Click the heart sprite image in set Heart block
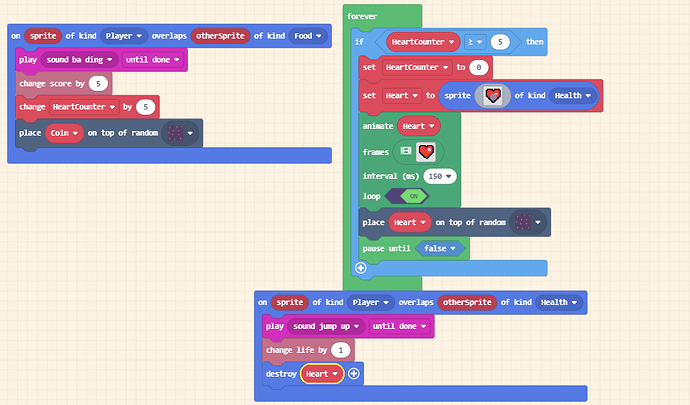 [x=493, y=96]
